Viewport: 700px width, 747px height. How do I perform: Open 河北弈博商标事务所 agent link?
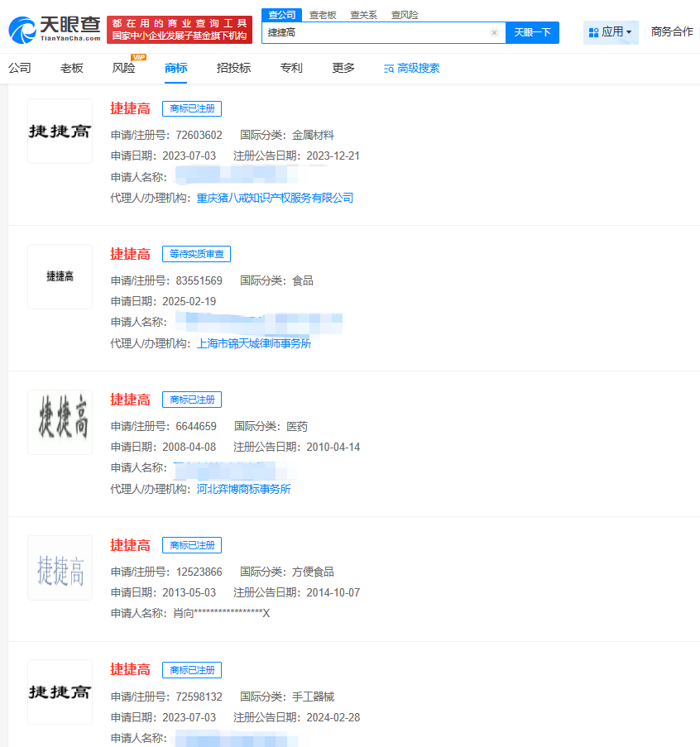coord(243,489)
